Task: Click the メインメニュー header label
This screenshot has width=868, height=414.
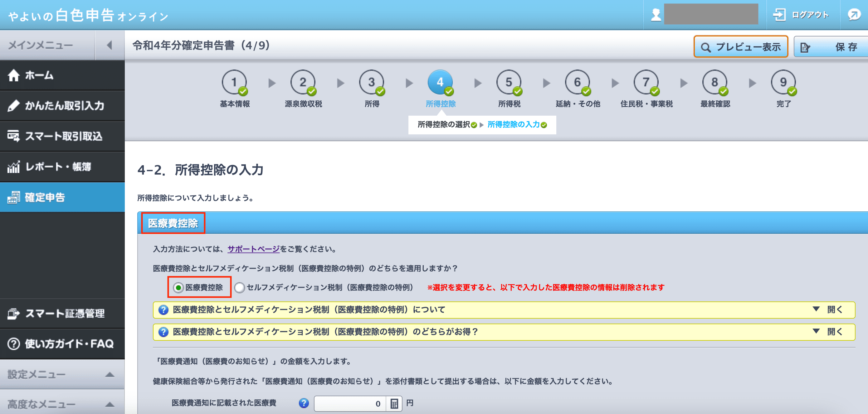Action: (41, 45)
